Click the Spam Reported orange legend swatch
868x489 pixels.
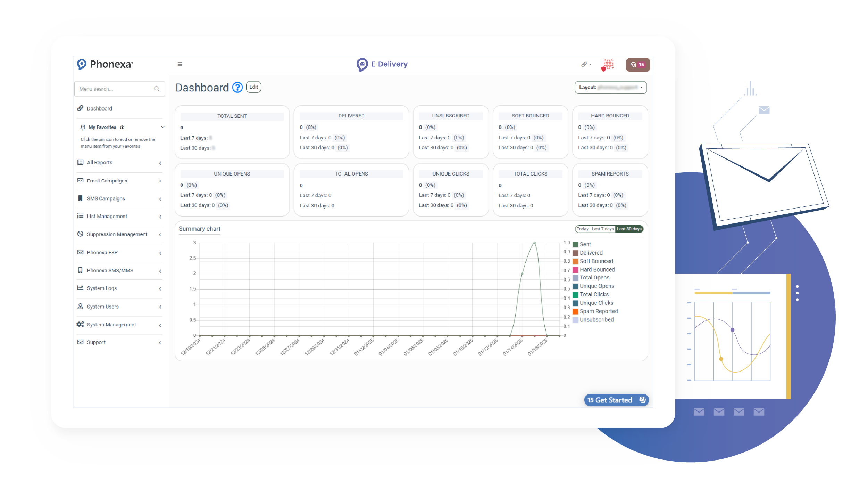pyautogui.click(x=575, y=311)
